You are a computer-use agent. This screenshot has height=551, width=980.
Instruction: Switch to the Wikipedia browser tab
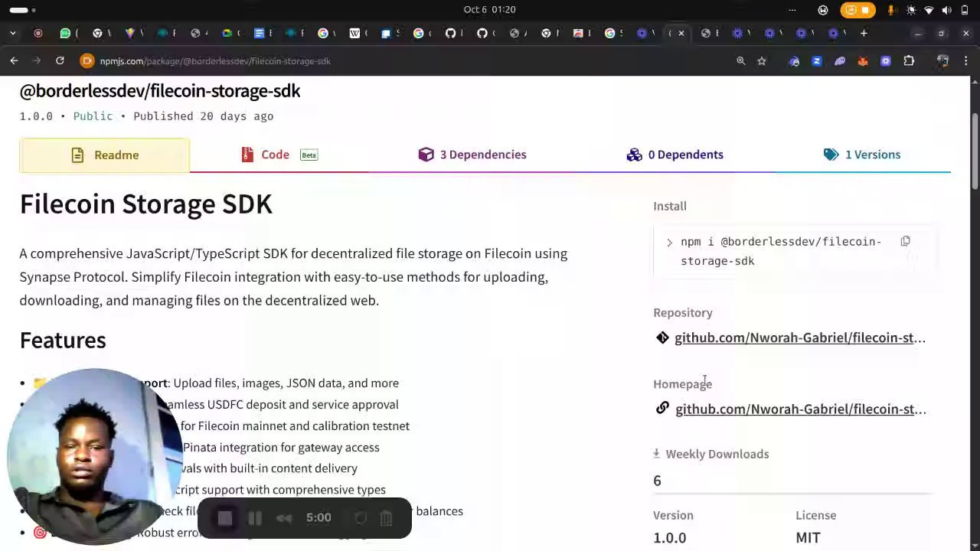click(354, 33)
